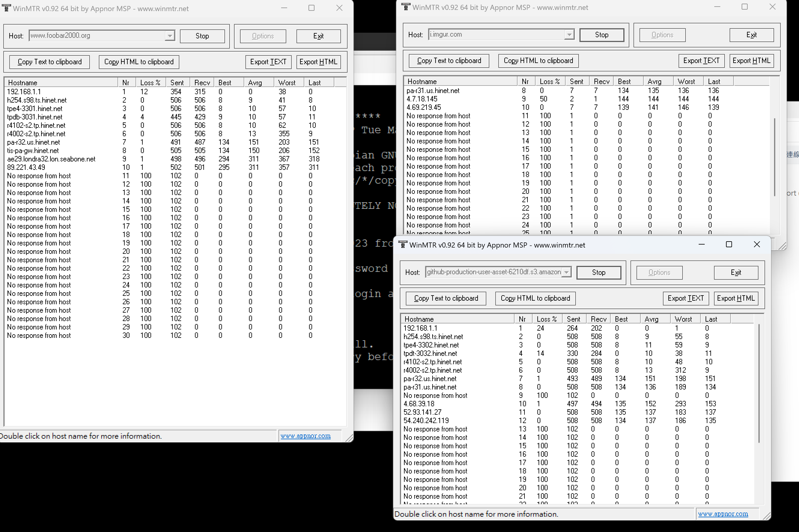Export HTML in the i.imgur.com window
The image size is (799, 532).
751,61
